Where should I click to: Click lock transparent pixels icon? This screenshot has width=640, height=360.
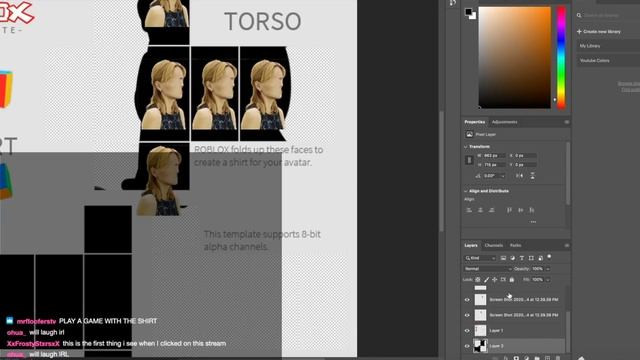point(478,280)
